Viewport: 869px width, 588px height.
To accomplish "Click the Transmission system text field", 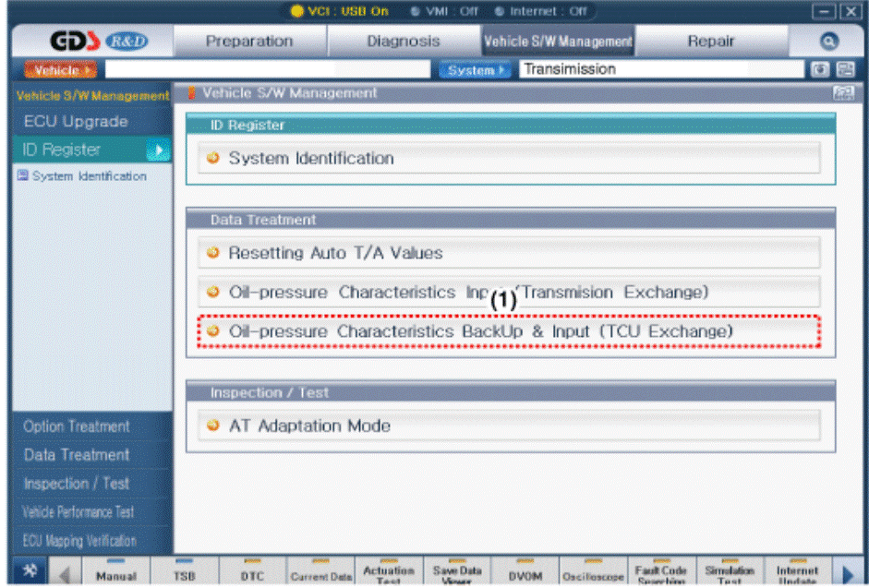I will 661,69.
